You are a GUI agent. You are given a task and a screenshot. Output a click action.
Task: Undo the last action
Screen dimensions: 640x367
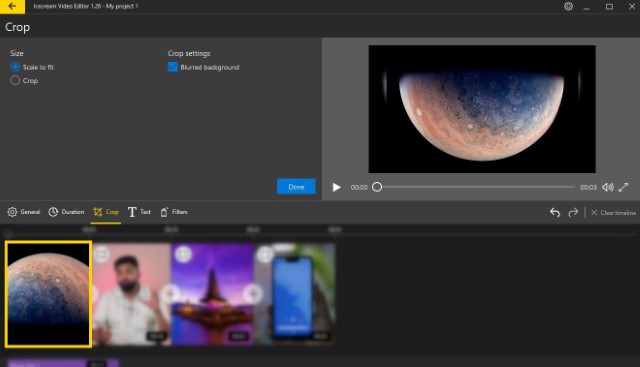(x=555, y=212)
